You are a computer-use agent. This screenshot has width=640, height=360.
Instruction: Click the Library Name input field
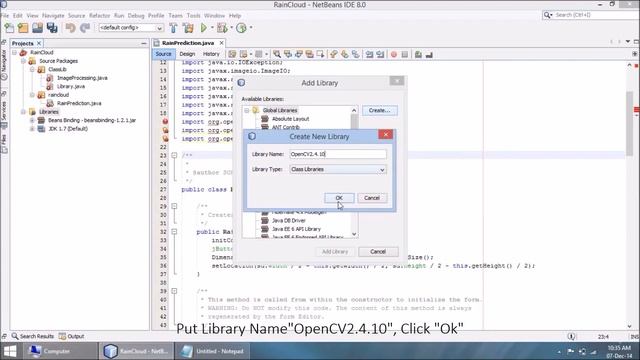point(338,154)
